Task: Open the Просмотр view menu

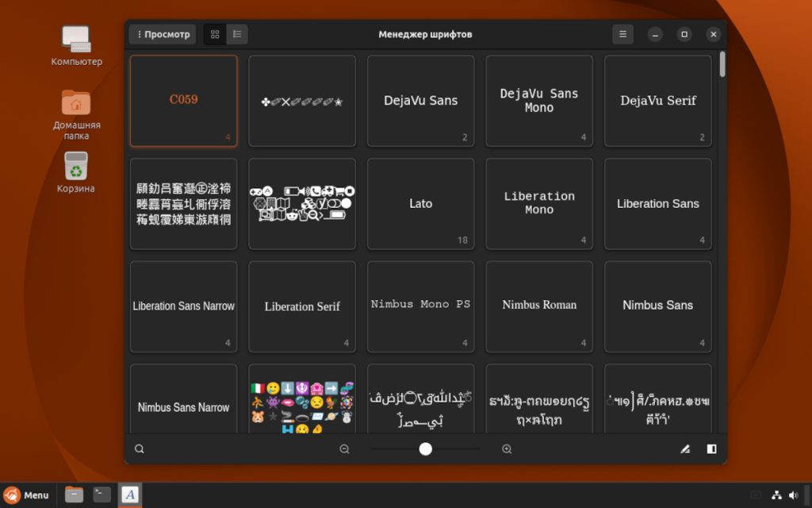Action: click(x=163, y=34)
